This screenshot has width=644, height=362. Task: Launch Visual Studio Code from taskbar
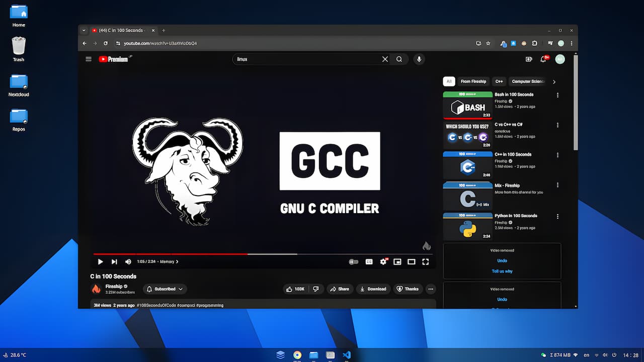coord(346,355)
